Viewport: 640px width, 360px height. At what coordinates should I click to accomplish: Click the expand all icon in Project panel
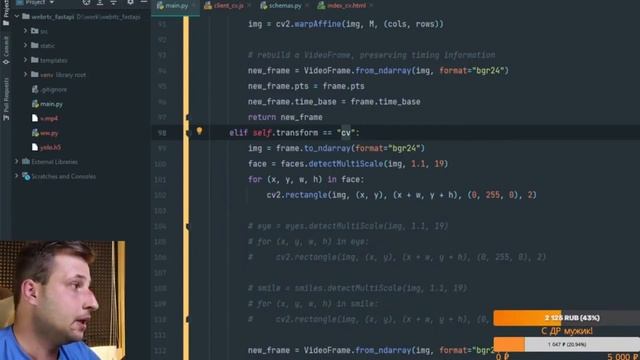[x=100, y=2]
